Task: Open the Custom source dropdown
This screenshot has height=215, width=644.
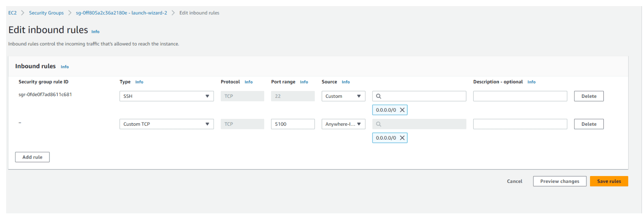Action: 343,96
